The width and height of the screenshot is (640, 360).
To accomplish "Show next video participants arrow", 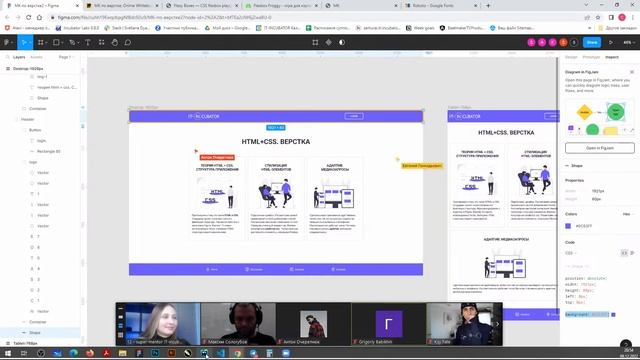I will click(497, 324).
